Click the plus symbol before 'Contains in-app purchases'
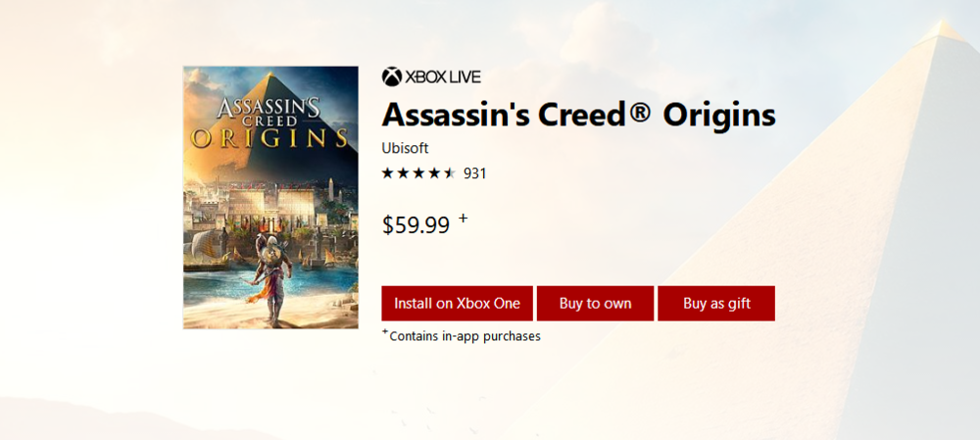 pos(385,332)
